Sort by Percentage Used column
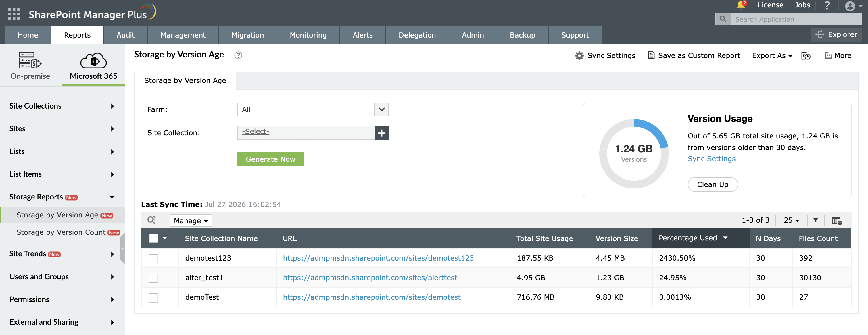868x335 pixels. (x=700, y=238)
